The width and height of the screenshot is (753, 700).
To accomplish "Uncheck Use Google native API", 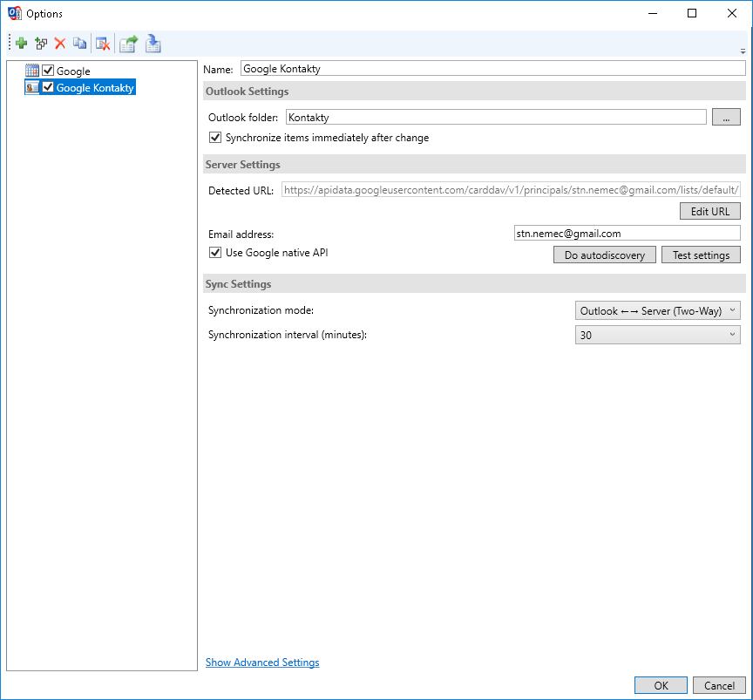I will point(215,253).
